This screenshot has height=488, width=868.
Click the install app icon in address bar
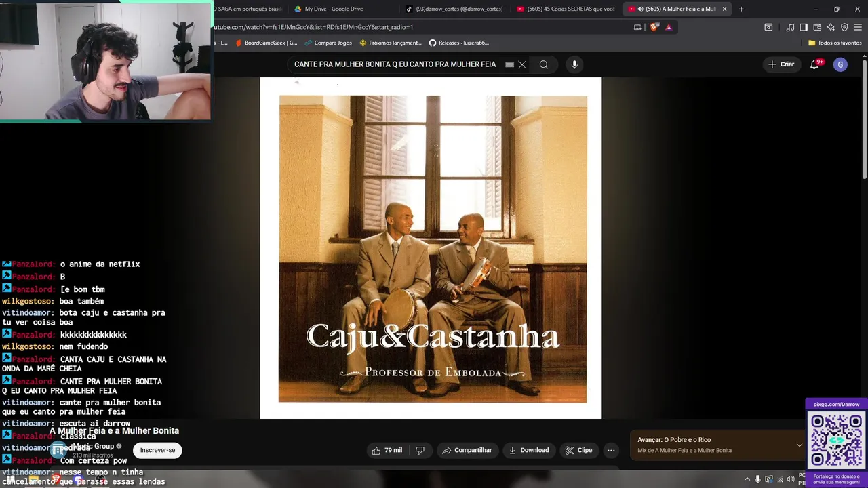tap(637, 27)
